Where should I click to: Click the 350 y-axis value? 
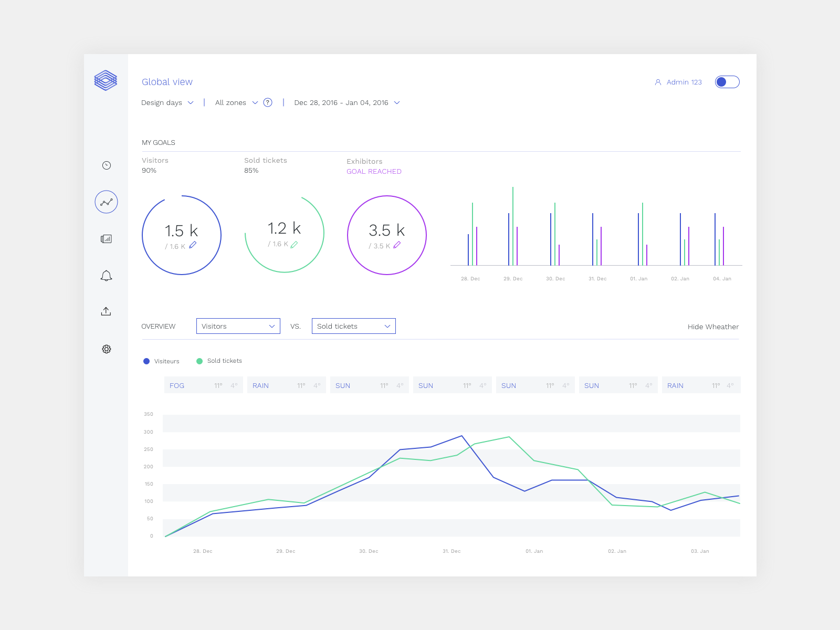149,414
